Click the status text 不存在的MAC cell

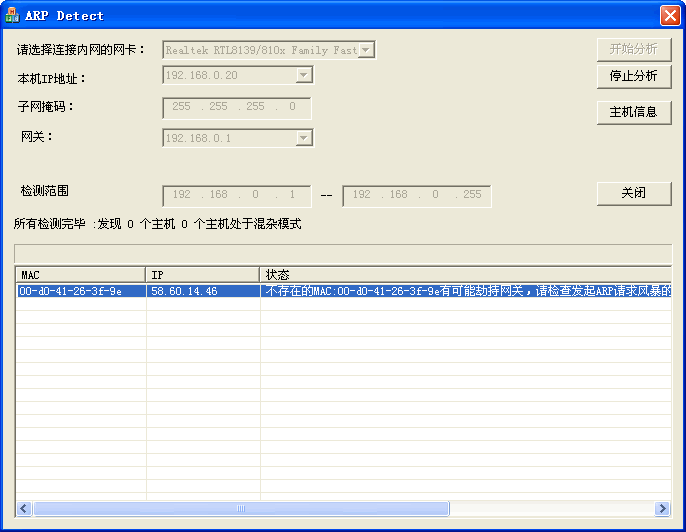468,291
